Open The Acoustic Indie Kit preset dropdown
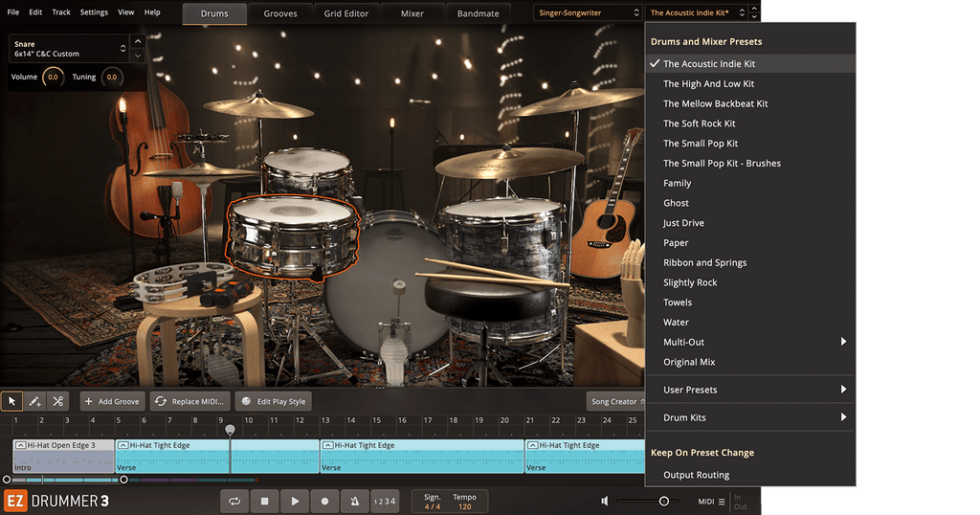980x515 pixels. coord(697,12)
